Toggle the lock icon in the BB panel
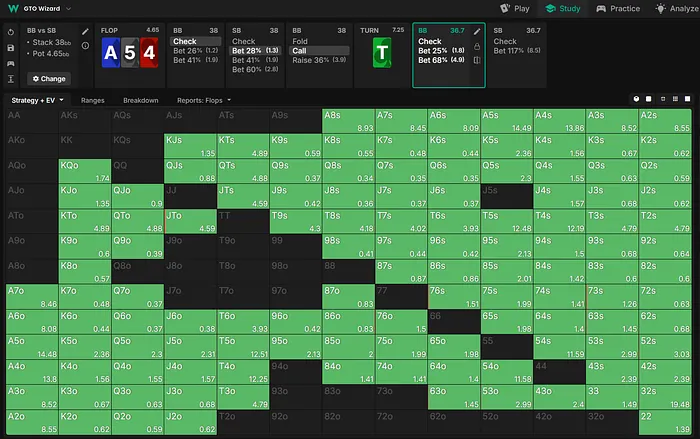The height and width of the screenshot is (439, 700). 477,46
